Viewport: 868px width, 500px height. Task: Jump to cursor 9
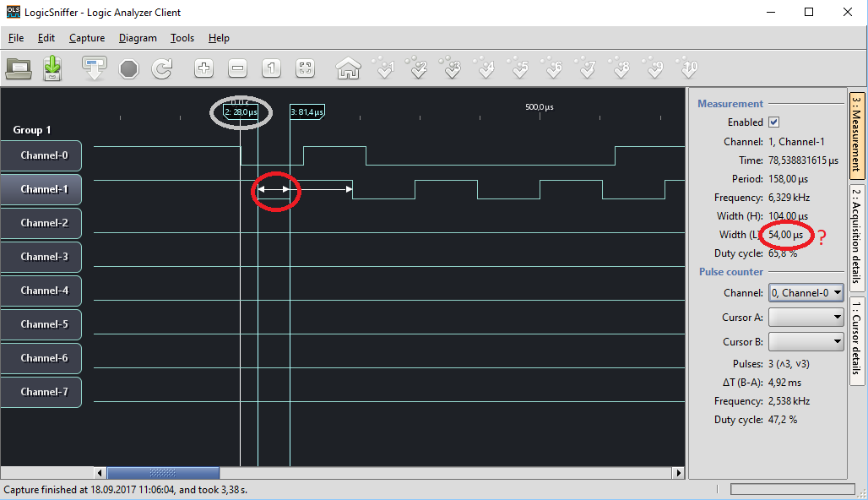click(654, 68)
